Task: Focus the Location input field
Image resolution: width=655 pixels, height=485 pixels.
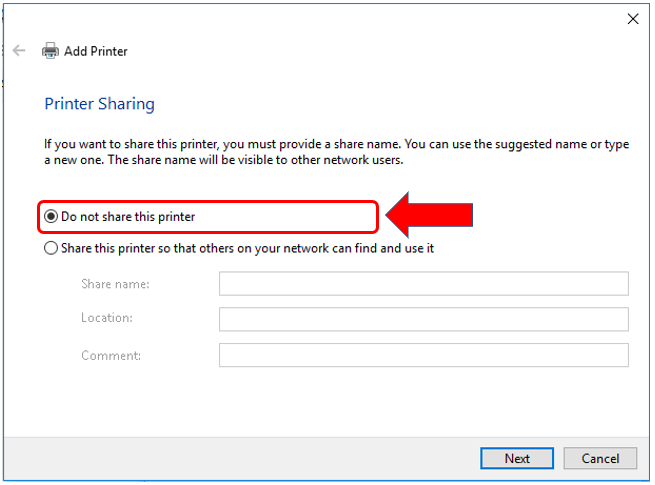Action: [423, 319]
